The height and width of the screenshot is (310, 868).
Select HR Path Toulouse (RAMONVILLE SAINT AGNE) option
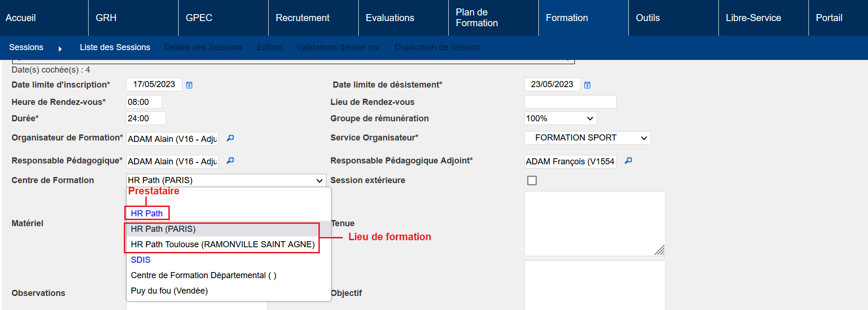coord(222,244)
